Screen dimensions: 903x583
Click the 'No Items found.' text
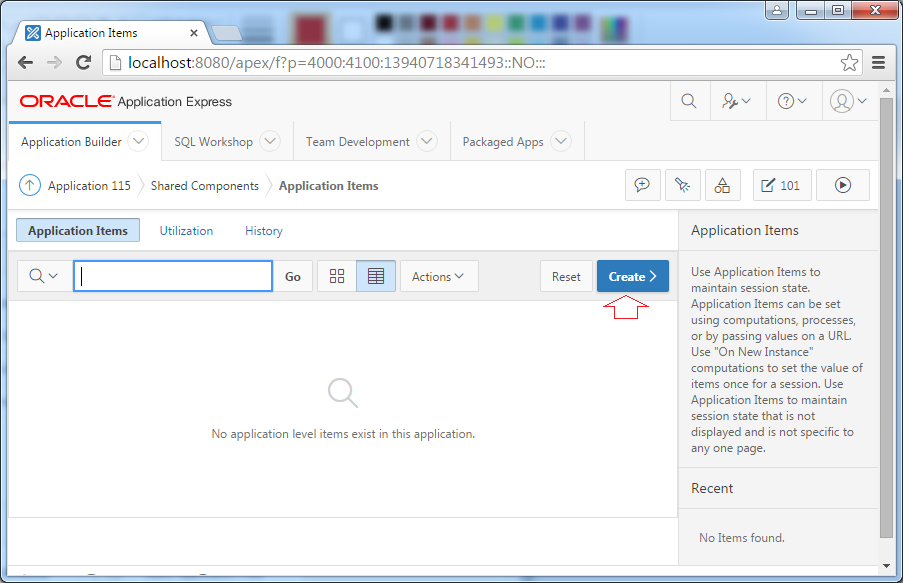(742, 538)
